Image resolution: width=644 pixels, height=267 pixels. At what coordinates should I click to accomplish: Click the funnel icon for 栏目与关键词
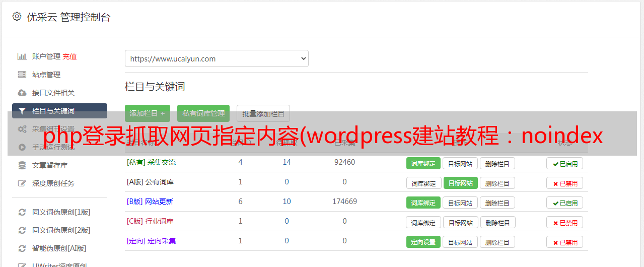coord(22,111)
